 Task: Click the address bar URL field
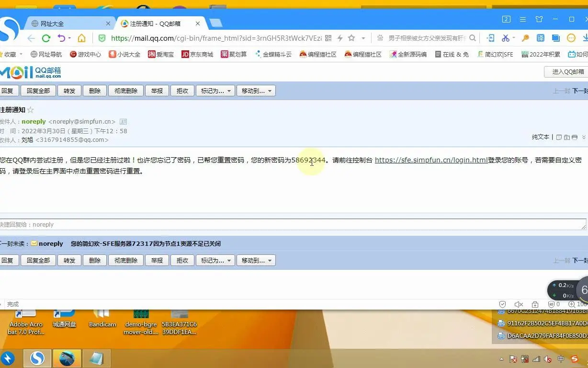pos(216,38)
